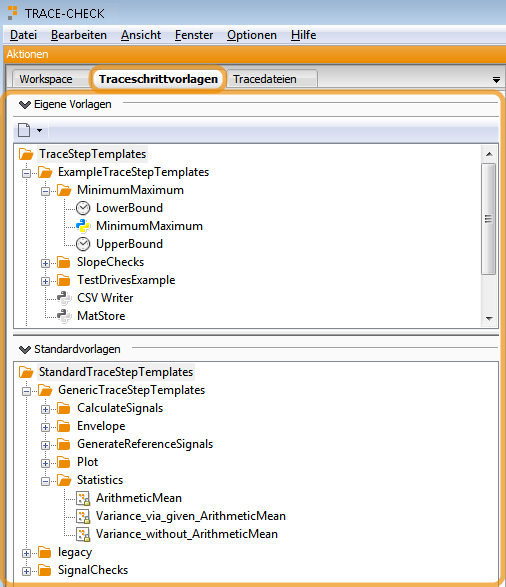The height and width of the screenshot is (587, 506).
Task: Select the ArithmeticMean label
Action: (139, 498)
